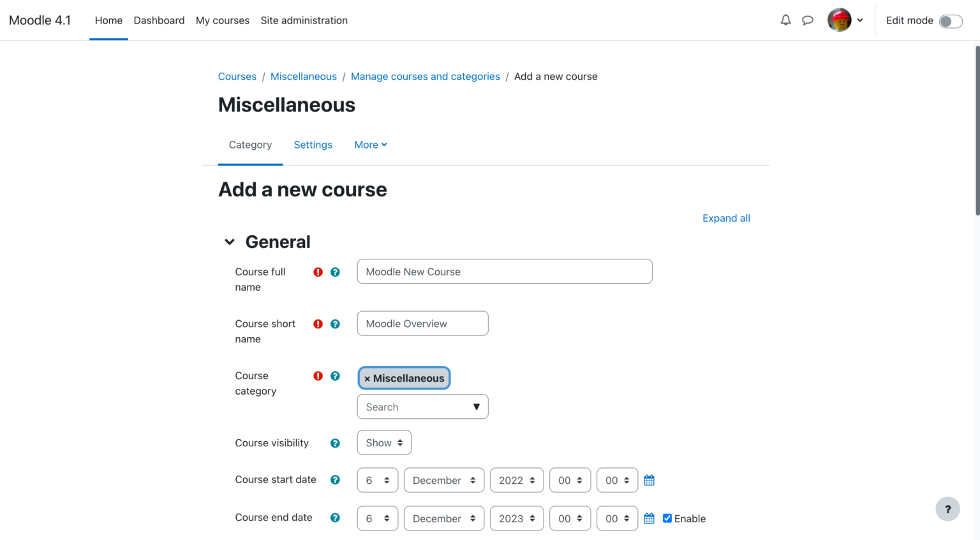Click the help icon beside Course visibility
This screenshot has height=540, width=980.
pyautogui.click(x=335, y=442)
